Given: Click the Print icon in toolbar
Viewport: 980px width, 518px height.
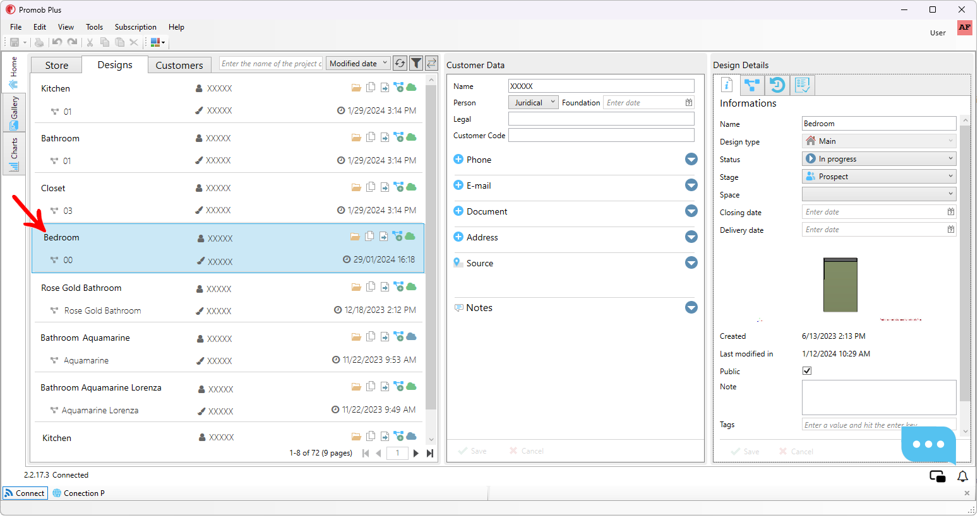Looking at the screenshot, I should coord(39,42).
